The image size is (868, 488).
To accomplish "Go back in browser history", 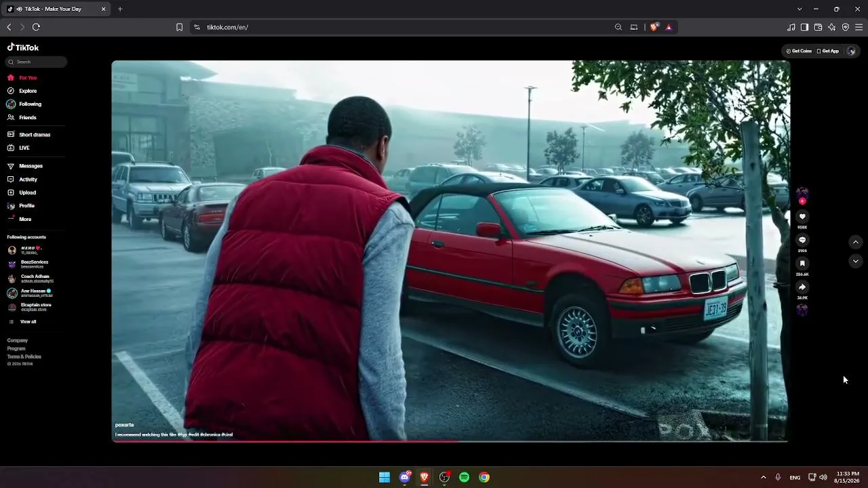I will (x=9, y=27).
